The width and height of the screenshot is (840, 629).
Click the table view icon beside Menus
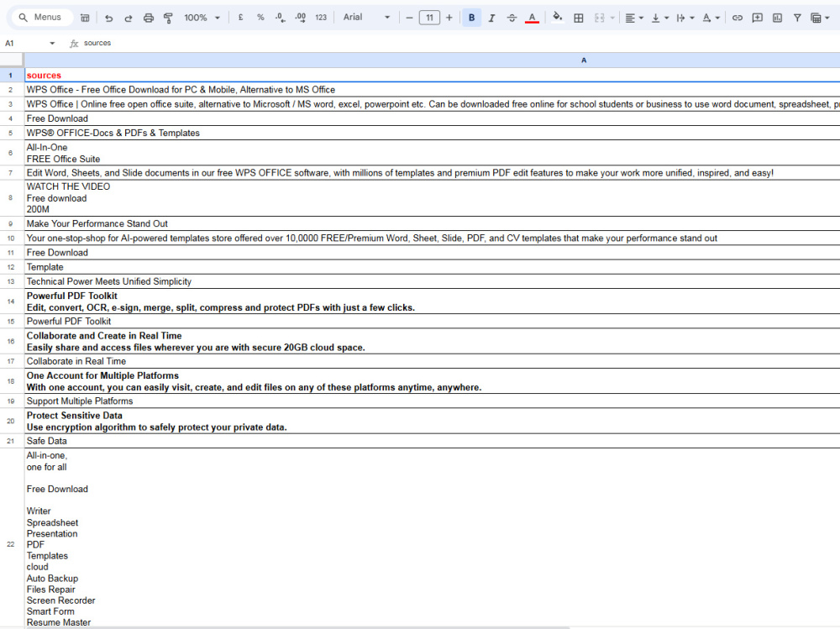(85, 18)
